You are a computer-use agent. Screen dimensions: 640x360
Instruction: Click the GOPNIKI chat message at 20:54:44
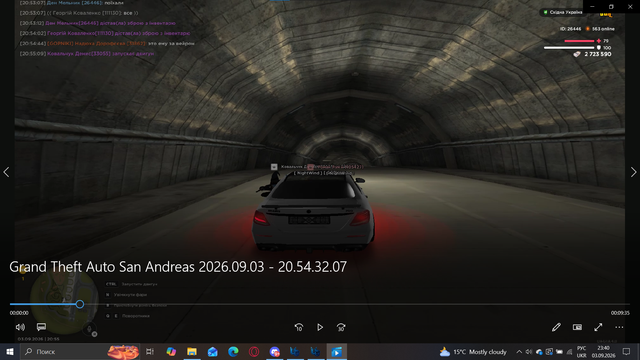click(107, 43)
